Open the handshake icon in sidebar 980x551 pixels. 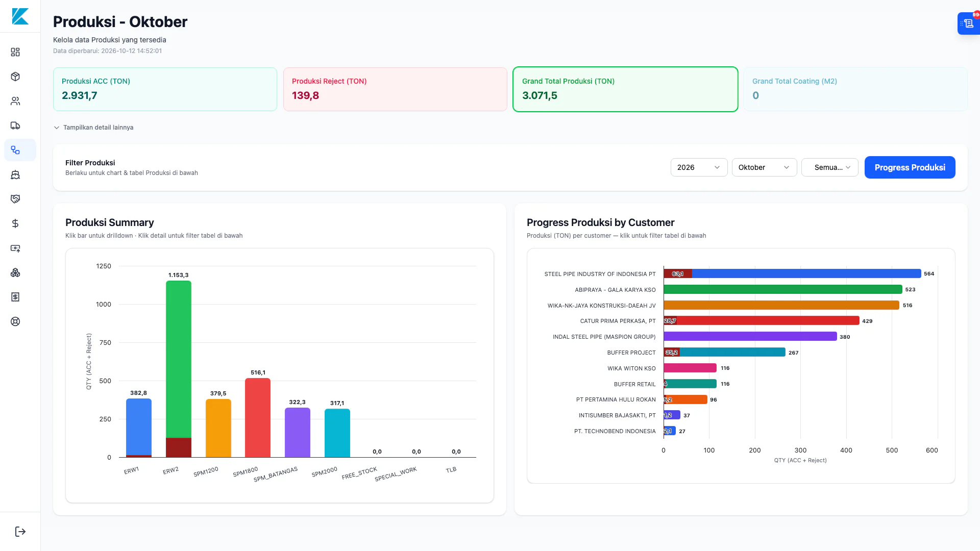(15, 199)
